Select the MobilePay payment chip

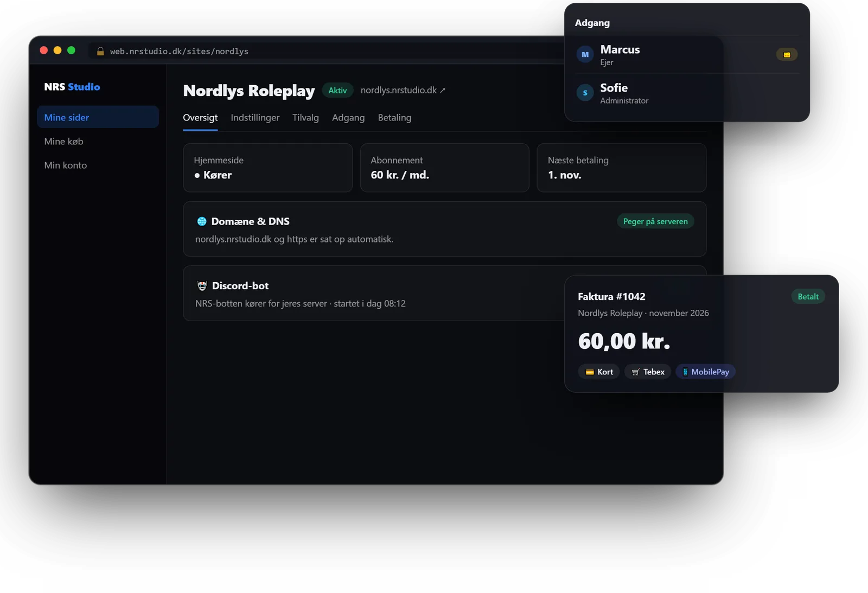click(x=705, y=372)
